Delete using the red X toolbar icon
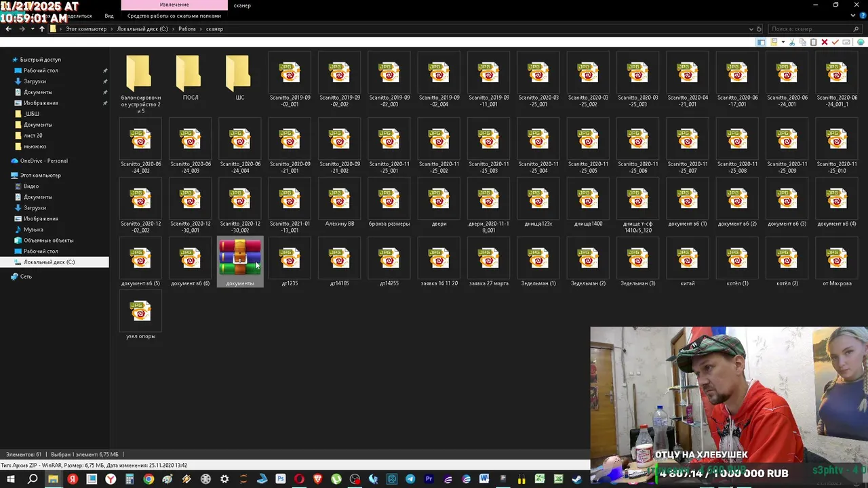 825,42
